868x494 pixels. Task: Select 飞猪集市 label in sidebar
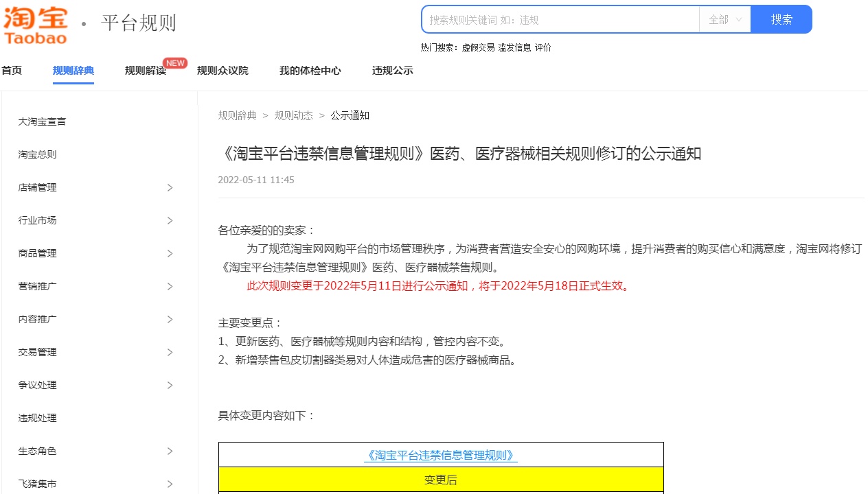click(x=38, y=484)
